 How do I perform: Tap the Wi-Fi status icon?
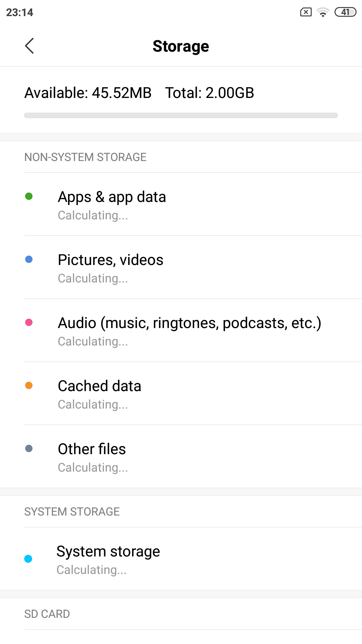pos(323,12)
